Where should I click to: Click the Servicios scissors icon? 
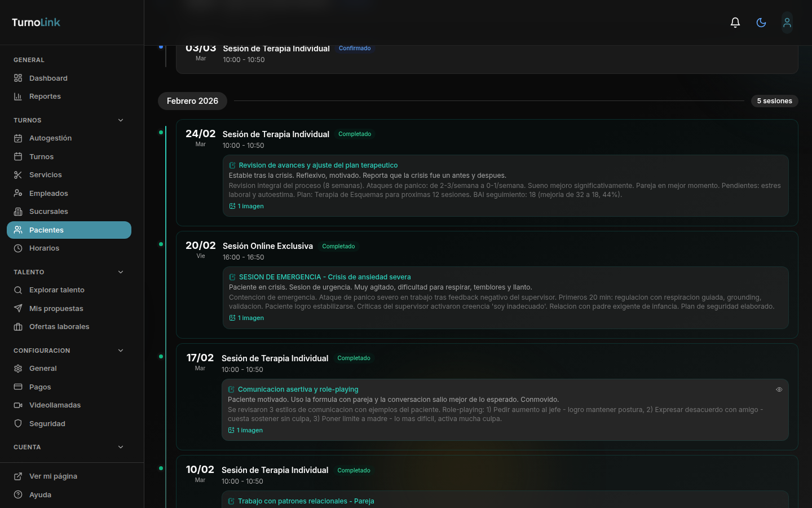pyautogui.click(x=18, y=175)
